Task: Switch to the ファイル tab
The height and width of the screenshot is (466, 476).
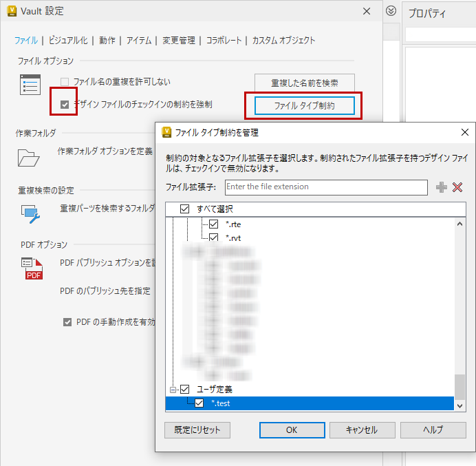Action: point(26,40)
